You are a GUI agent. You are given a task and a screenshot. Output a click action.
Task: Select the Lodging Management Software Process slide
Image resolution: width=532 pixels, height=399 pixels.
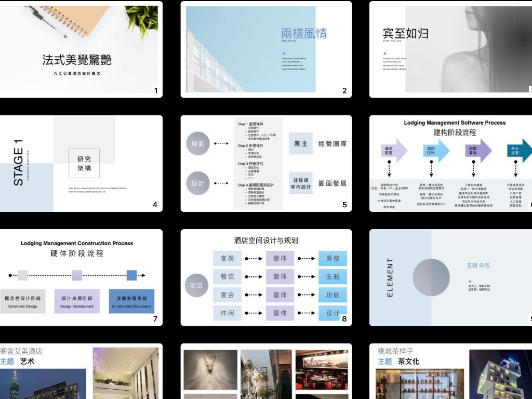[x=450, y=163]
